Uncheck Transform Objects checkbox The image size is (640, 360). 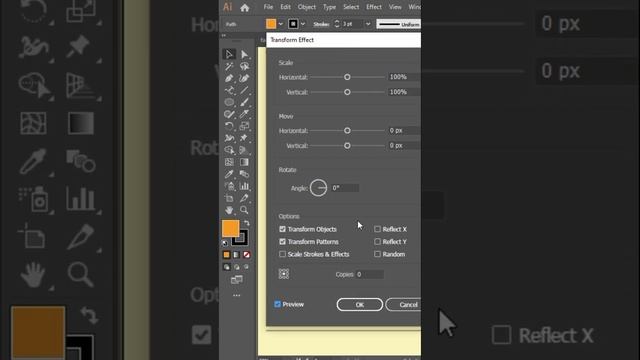(x=282, y=229)
